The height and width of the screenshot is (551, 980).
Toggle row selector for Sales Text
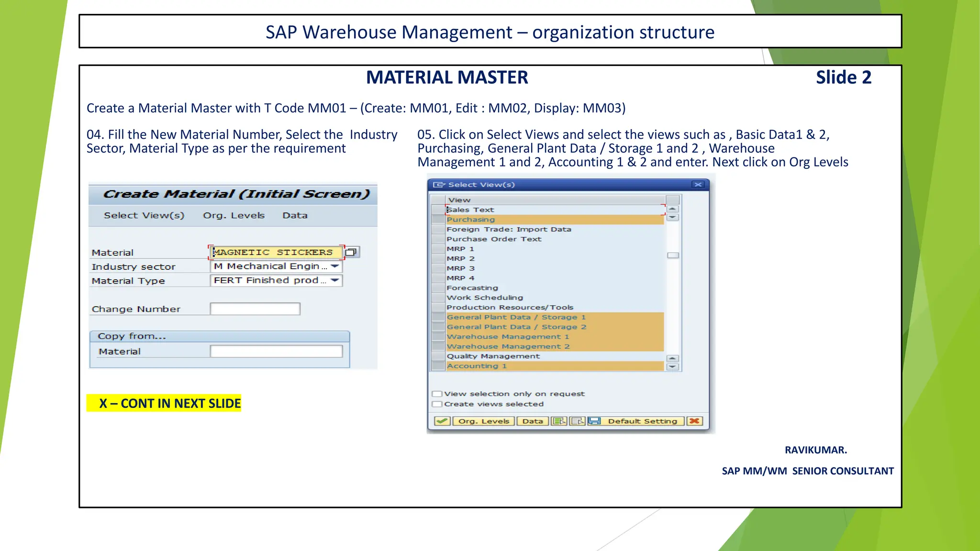point(438,209)
